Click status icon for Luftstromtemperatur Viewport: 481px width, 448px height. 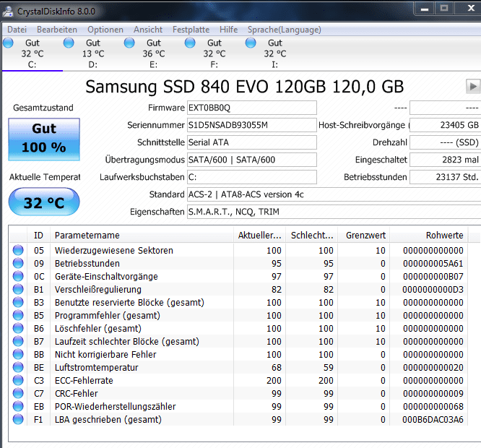pyautogui.click(x=18, y=367)
